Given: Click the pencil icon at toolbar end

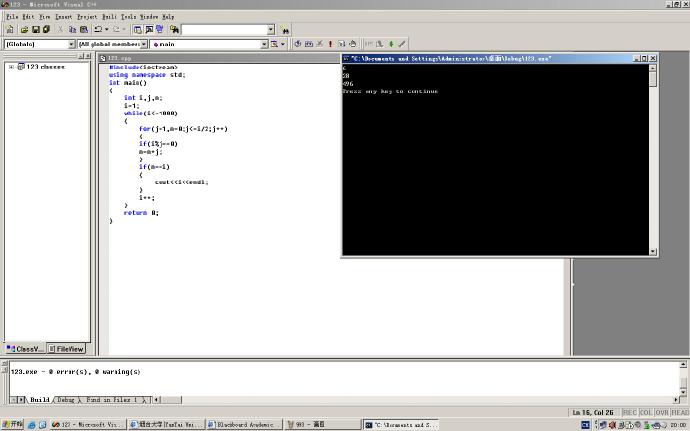Looking at the screenshot, I should click(x=401, y=44).
